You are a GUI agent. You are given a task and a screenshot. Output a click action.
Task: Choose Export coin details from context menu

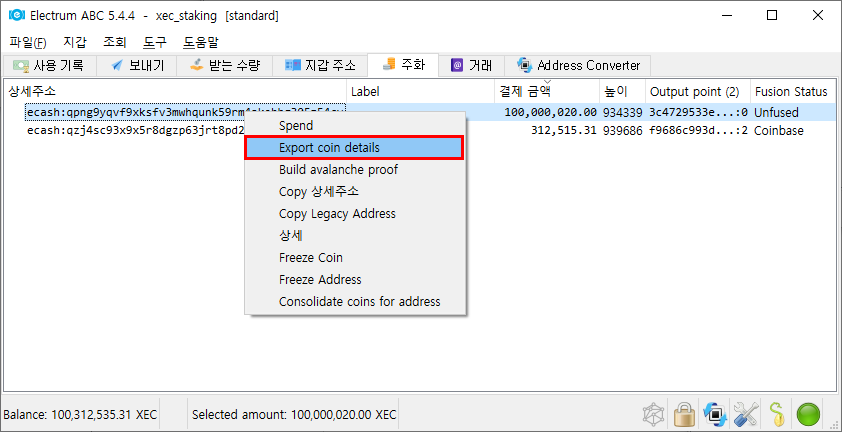pos(354,148)
